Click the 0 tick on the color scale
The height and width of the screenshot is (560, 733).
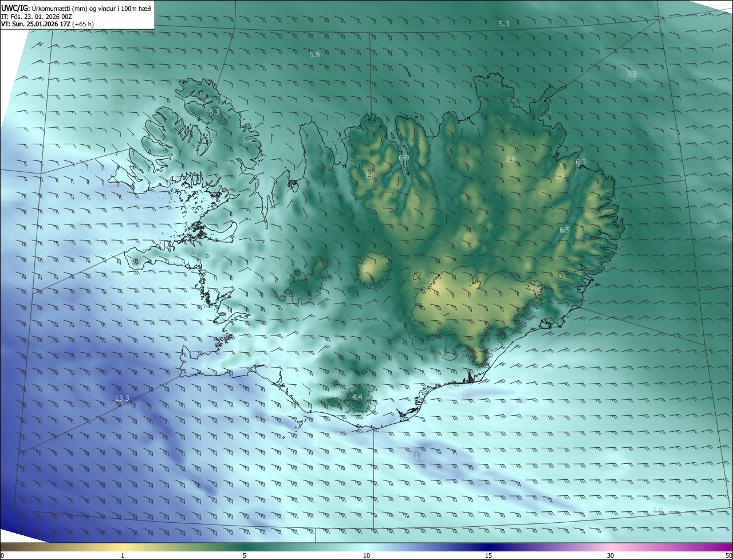click(x=2, y=555)
